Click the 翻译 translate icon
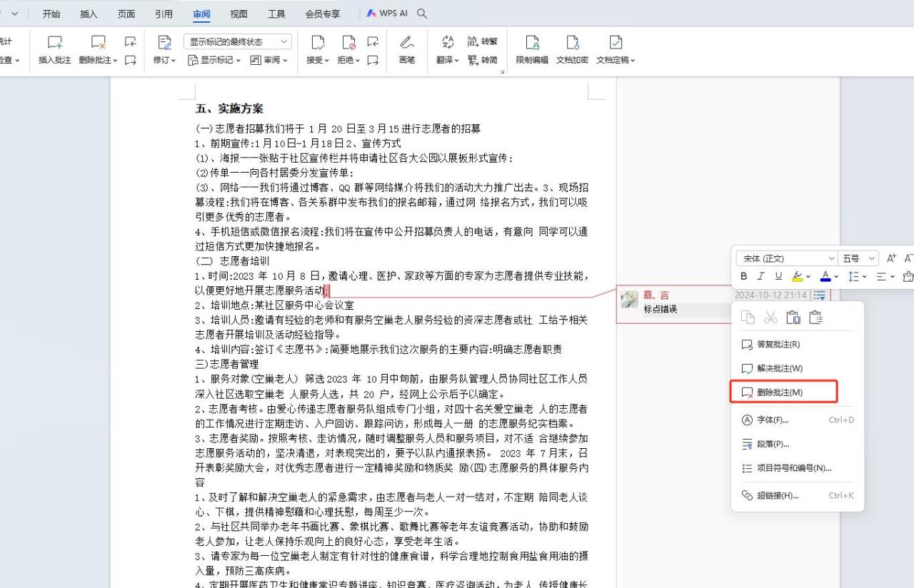The width and height of the screenshot is (914, 588). (448, 44)
